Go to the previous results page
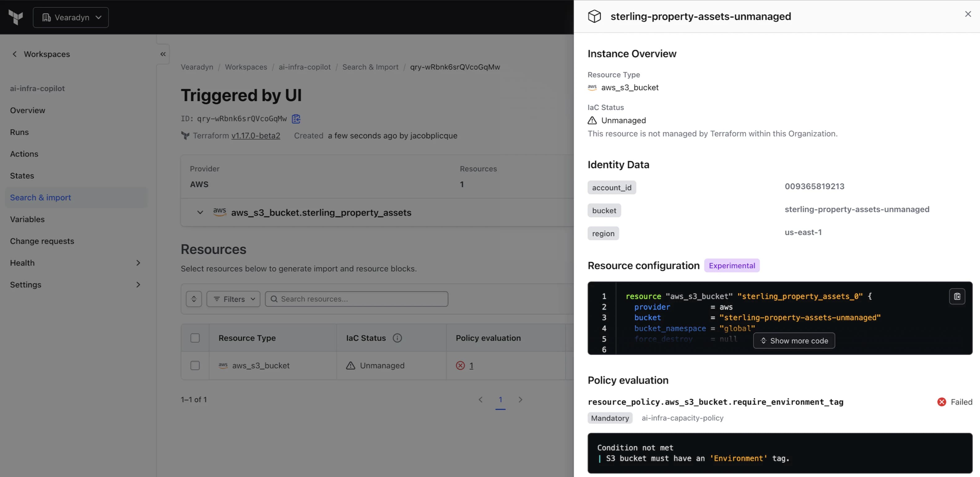Image resolution: width=980 pixels, height=477 pixels. (480, 399)
